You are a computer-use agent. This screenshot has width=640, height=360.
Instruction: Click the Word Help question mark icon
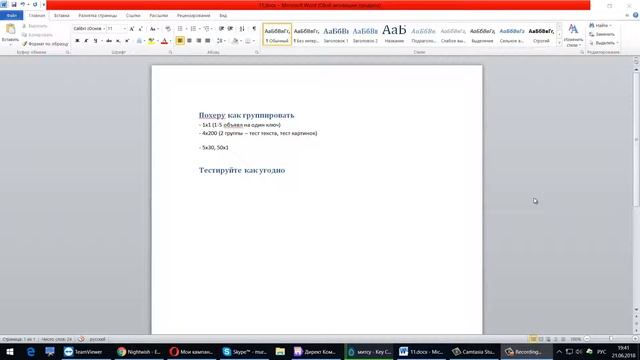[x=636, y=15]
